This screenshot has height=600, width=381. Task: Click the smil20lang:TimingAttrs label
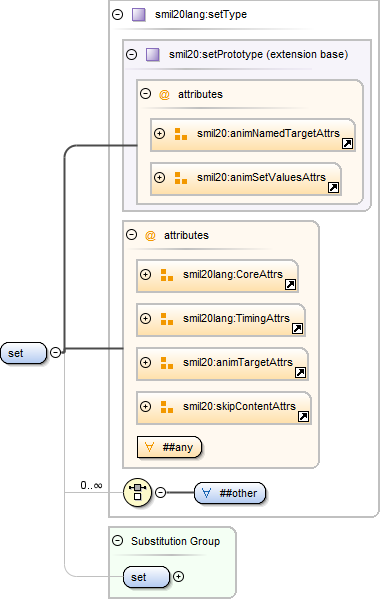(x=236, y=318)
